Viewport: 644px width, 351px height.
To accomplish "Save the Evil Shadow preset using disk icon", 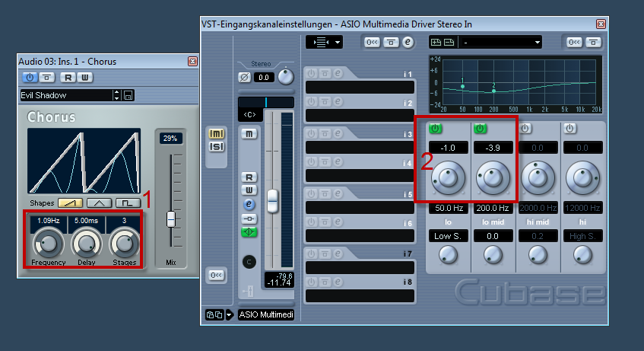I will [x=128, y=96].
